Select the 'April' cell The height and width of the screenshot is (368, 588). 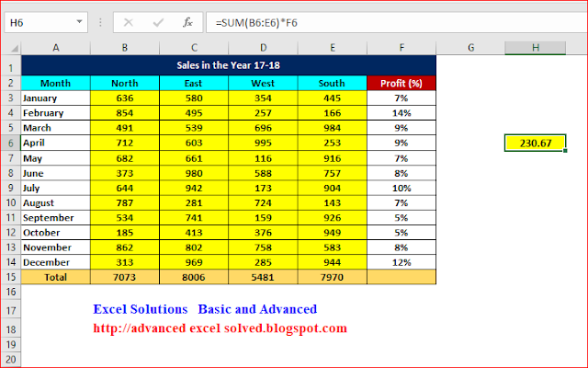click(56, 143)
